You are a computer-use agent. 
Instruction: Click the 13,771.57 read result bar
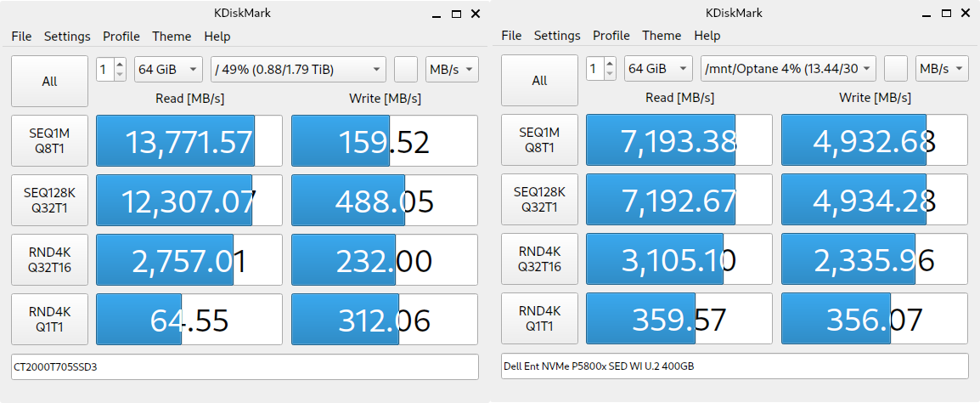pyautogui.click(x=189, y=141)
